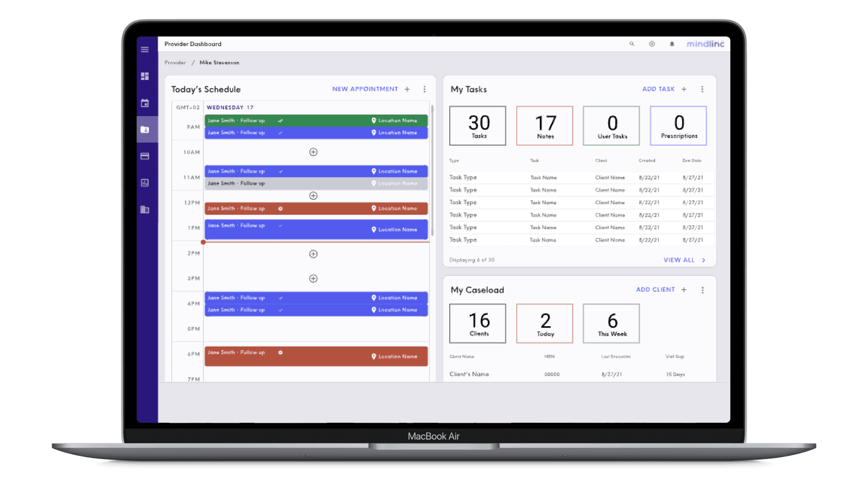Click the 15 Days visit gap value
This screenshot has width=868, height=488.
coord(675,375)
